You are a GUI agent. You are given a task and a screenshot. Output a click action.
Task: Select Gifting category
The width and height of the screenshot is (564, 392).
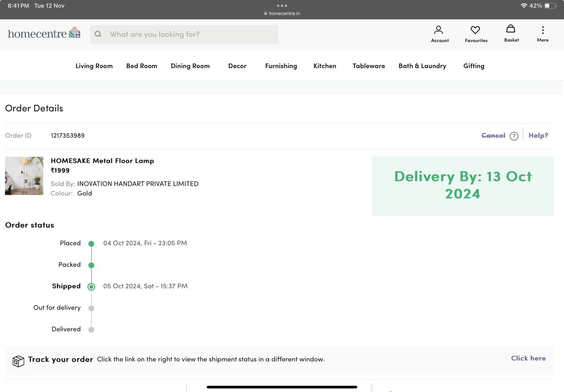click(x=474, y=66)
